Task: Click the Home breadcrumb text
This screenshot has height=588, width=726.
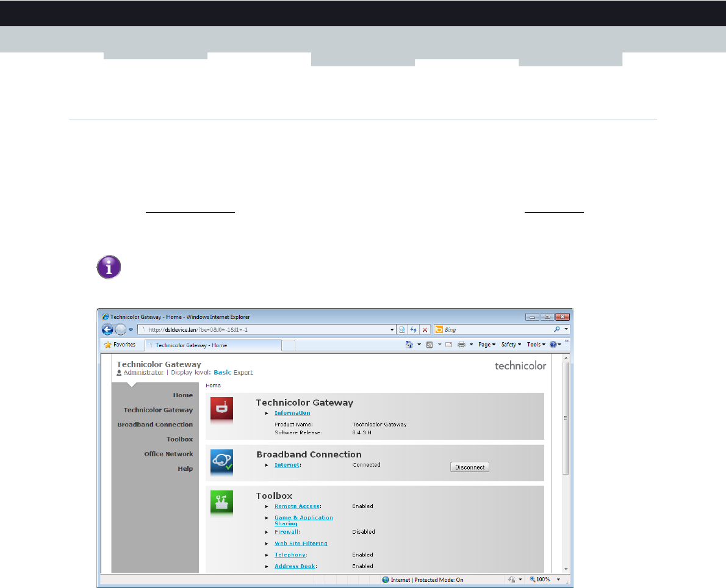Action: coord(213,385)
